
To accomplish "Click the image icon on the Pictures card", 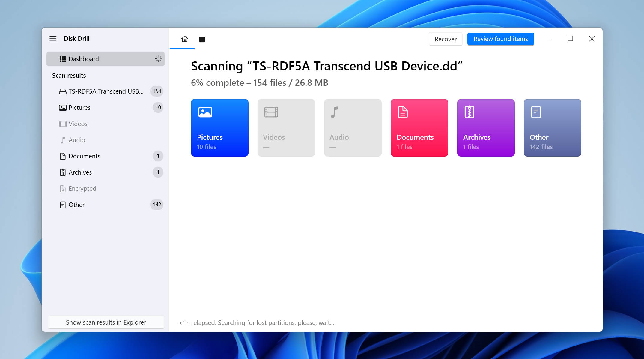I will point(205,112).
